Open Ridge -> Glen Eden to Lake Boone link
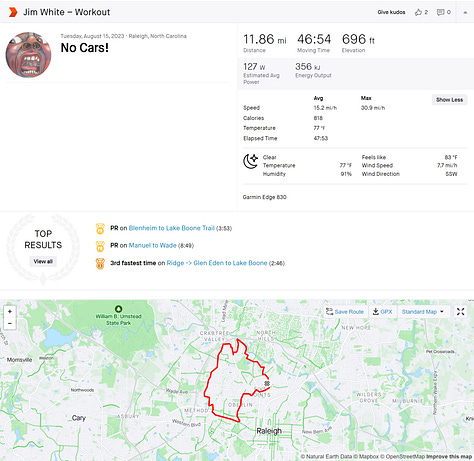 point(217,263)
